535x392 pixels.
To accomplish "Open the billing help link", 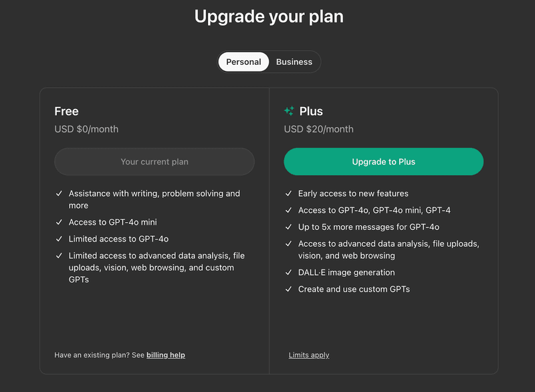I will pos(165,355).
